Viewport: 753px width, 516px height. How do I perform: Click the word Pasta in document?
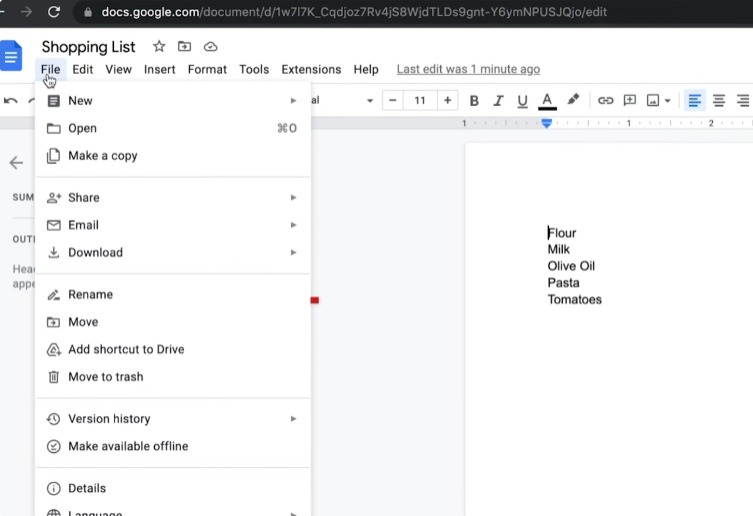(563, 283)
